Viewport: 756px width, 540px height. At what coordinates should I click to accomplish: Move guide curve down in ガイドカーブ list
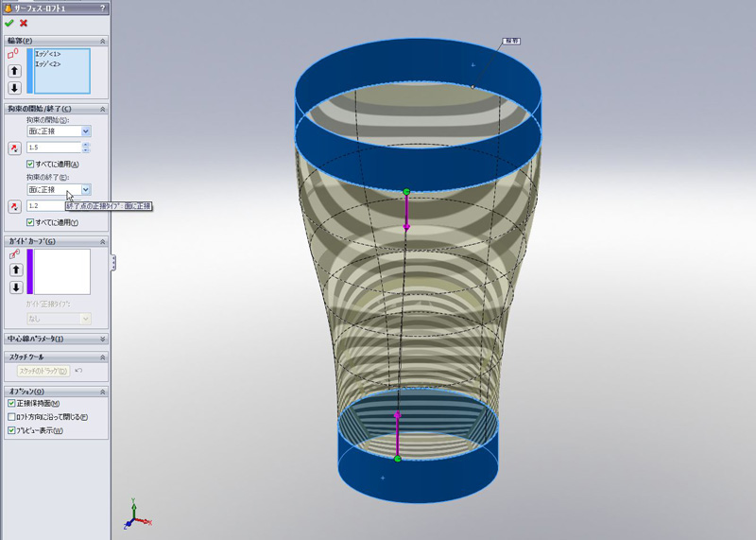15,287
